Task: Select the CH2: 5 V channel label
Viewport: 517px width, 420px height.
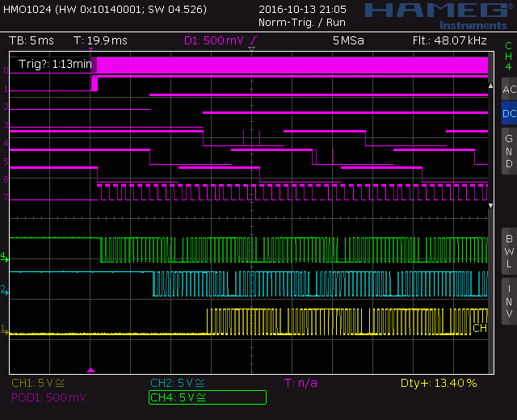Action: pos(178,383)
